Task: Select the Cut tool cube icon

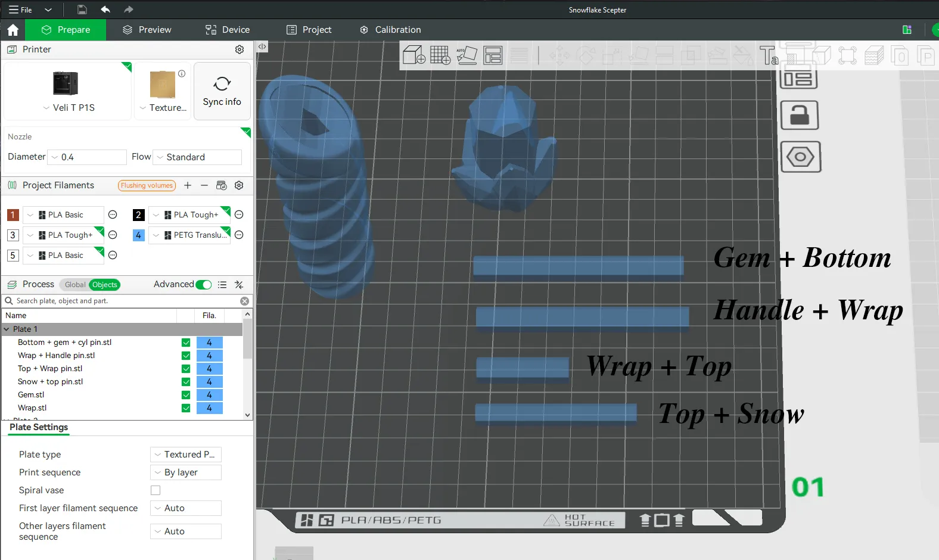Action: click(821, 55)
